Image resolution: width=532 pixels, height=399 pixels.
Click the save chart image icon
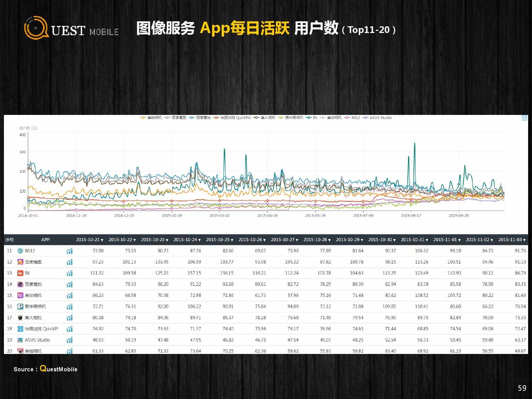pyautogui.click(x=524, y=118)
